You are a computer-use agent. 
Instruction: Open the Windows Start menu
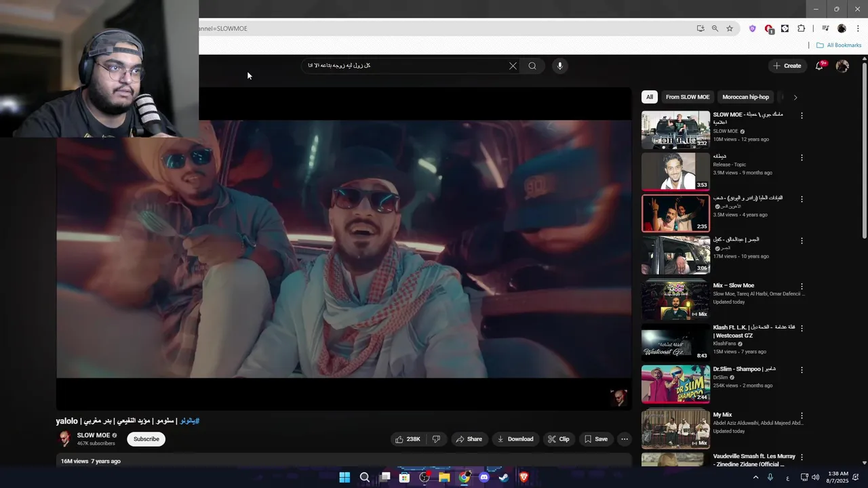[344, 477]
